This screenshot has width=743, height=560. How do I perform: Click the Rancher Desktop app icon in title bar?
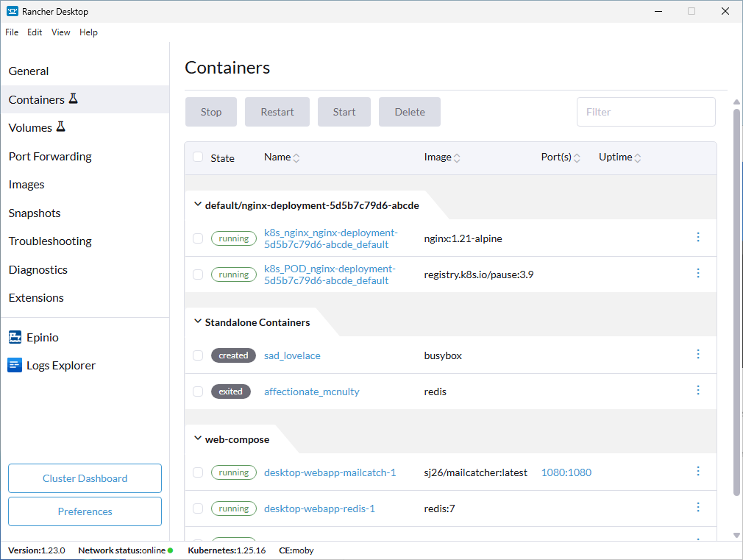point(13,11)
